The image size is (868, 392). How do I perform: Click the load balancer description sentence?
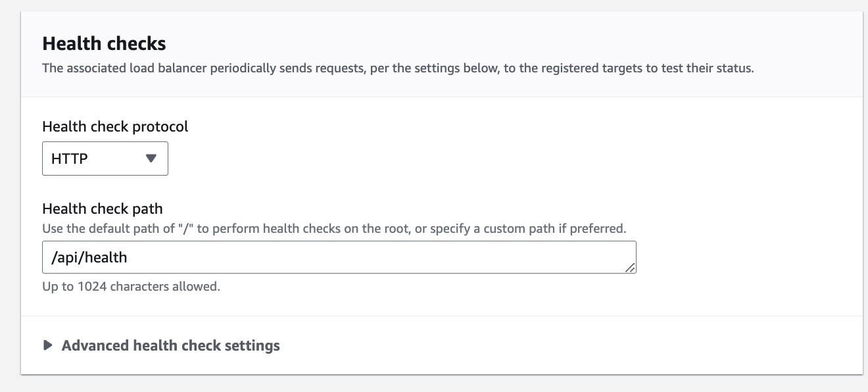(397, 68)
